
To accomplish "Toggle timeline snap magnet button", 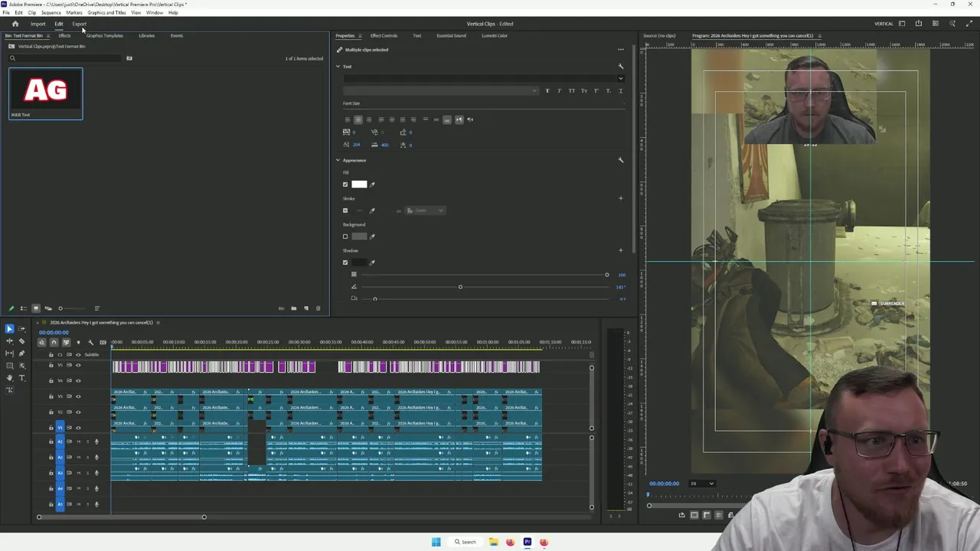I will [54, 342].
